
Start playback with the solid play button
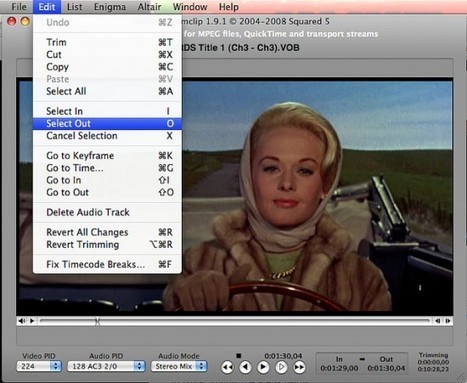[x=263, y=367]
